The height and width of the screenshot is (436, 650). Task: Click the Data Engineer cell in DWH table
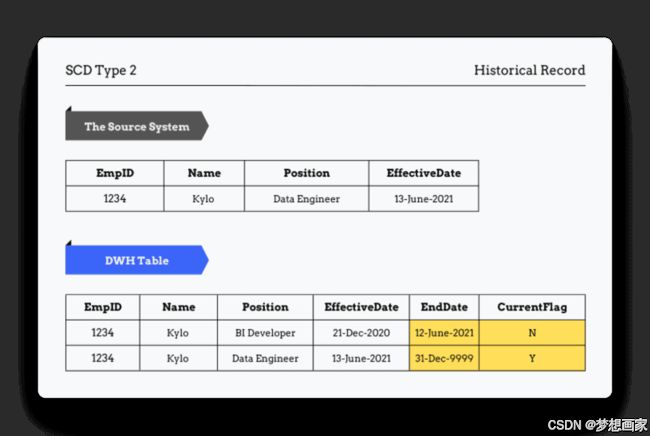(x=265, y=358)
